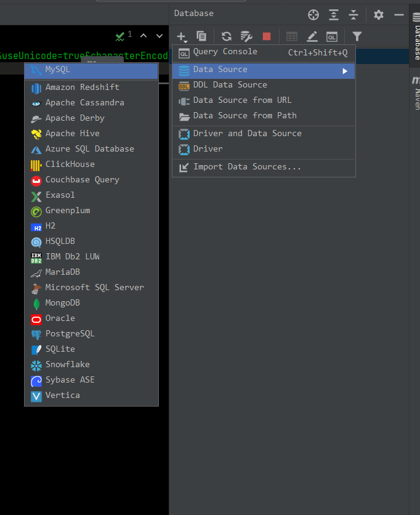Choose DDL Data Source
The width and height of the screenshot is (420, 515).
coord(264,85)
